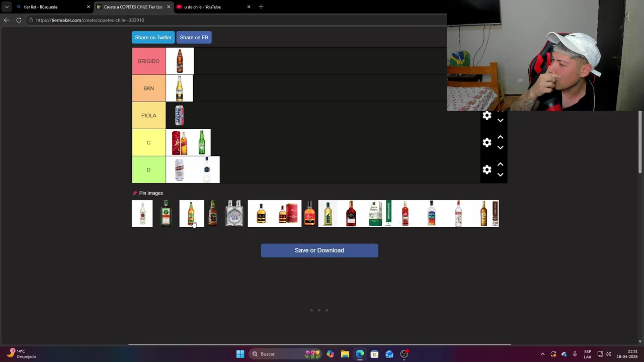Show hidden system tray icons

(542, 354)
